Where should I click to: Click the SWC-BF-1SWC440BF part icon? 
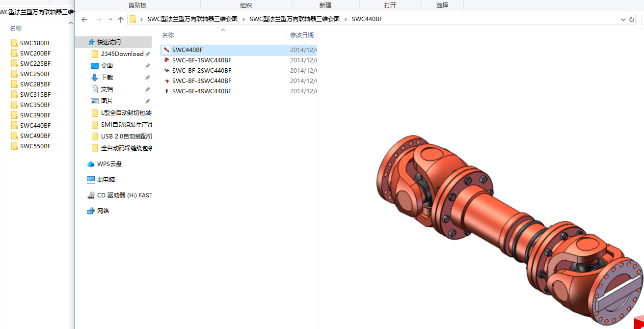pos(167,60)
